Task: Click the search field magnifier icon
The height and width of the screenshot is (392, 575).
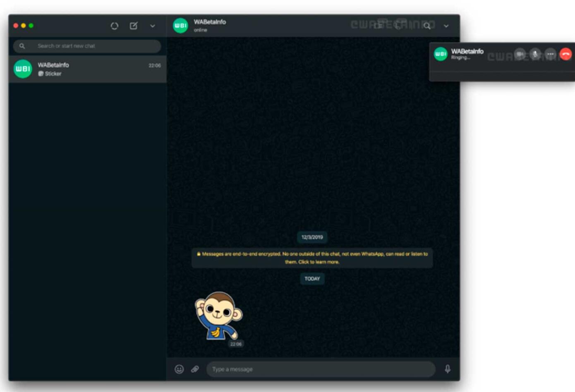Action: tap(22, 46)
